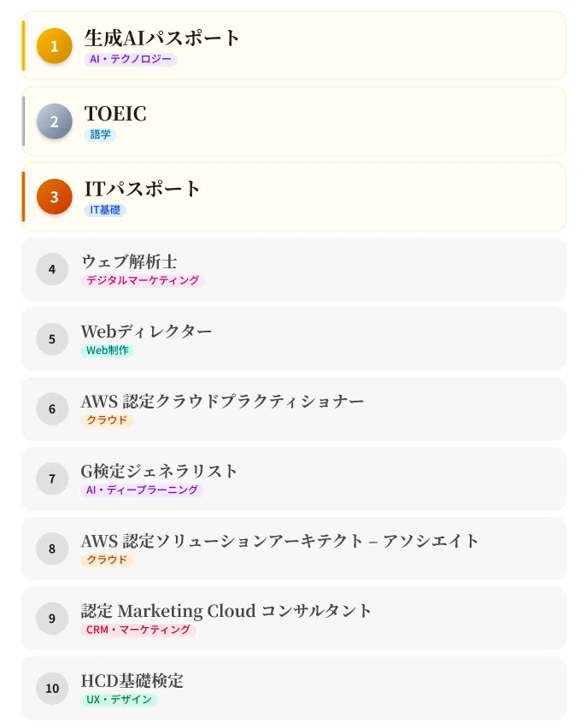Click the bronze rank 3 badge

click(55, 197)
